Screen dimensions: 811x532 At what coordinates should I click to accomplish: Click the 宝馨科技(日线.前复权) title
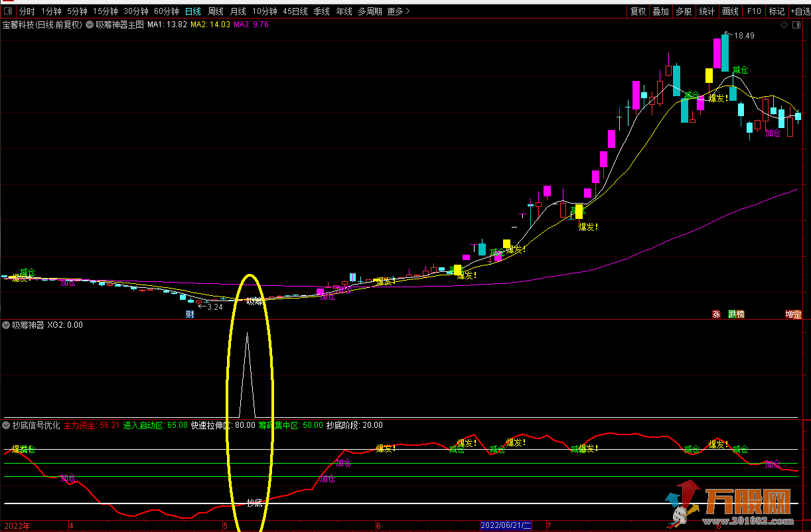(42, 25)
